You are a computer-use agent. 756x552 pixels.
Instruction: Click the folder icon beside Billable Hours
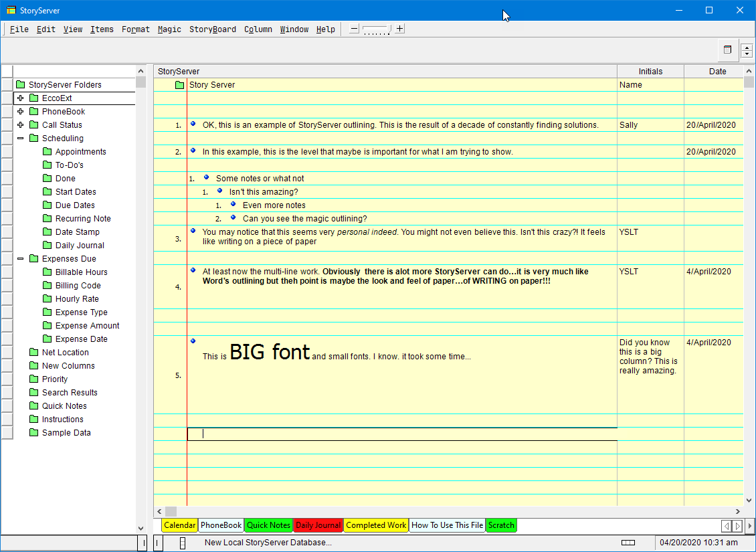(48, 272)
